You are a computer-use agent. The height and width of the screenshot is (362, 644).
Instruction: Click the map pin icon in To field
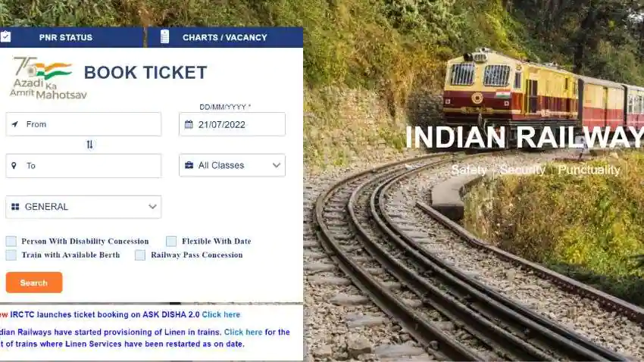14,165
